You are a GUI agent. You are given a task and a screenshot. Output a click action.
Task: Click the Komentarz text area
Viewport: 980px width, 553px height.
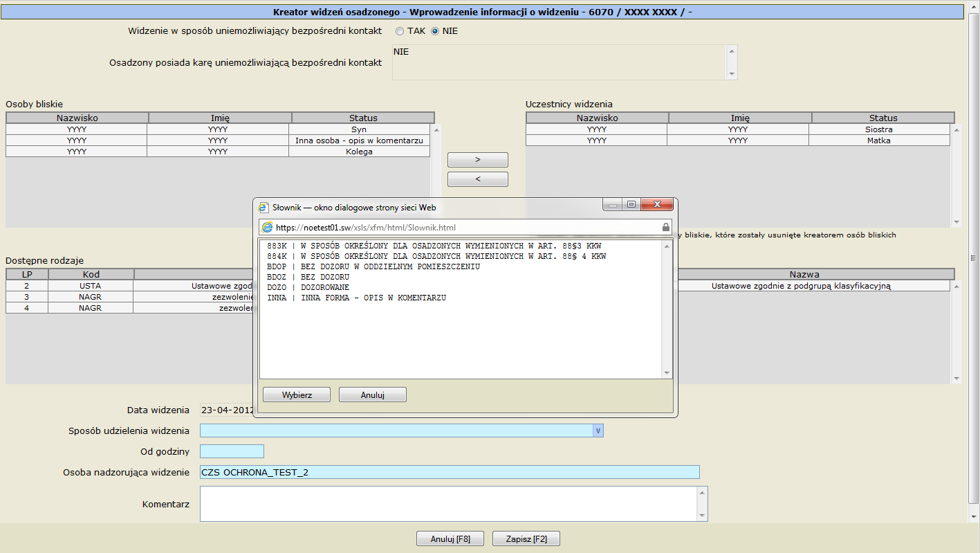coord(448,504)
